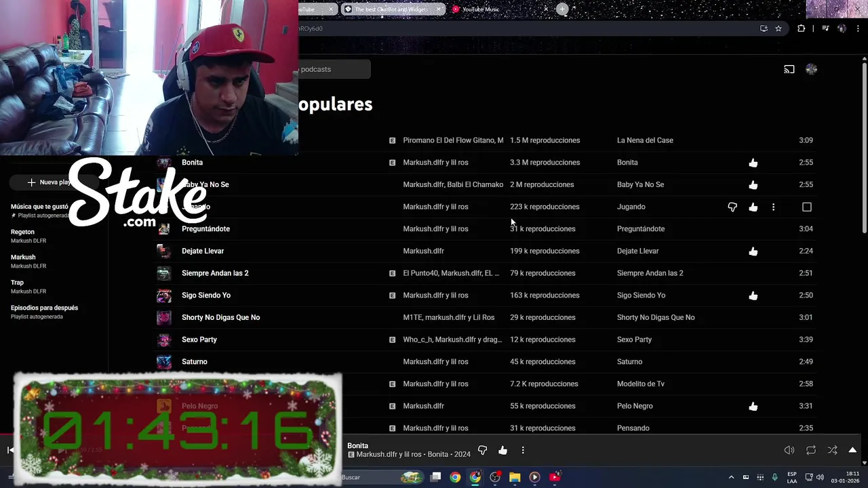The height and width of the screenshot is (488, 868).
Task: Toggle repeat mode in player bar
Action: click(811, 450)
